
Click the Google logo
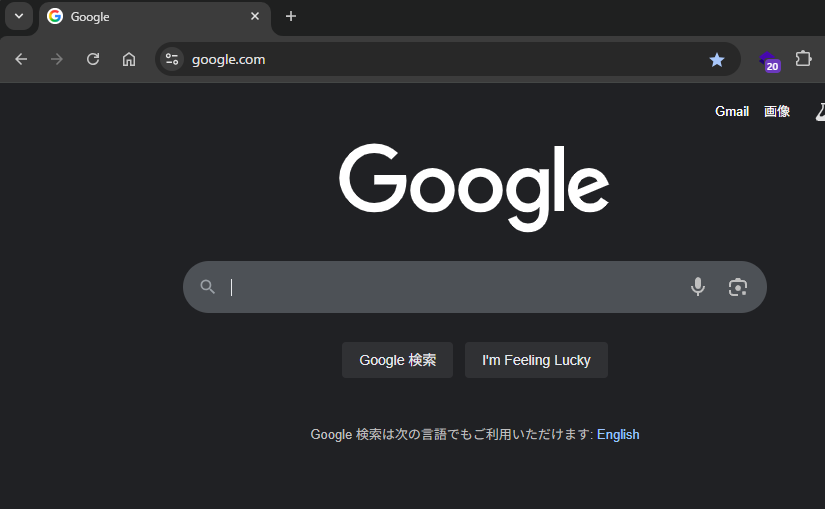click(474, 187)
